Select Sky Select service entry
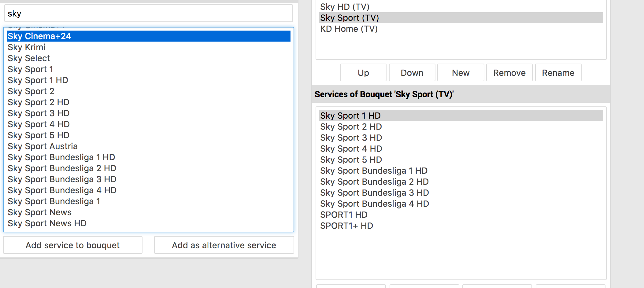The image size is (644, 288). pos(29,58)
